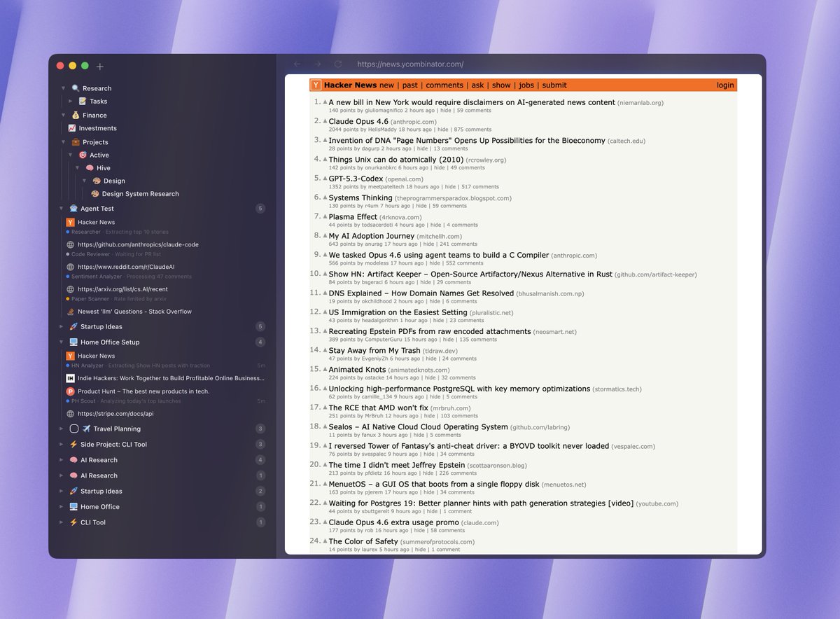Expand the CLI Tool group with 1 tab
The image size is (840, 619).
tap(62, 522)
